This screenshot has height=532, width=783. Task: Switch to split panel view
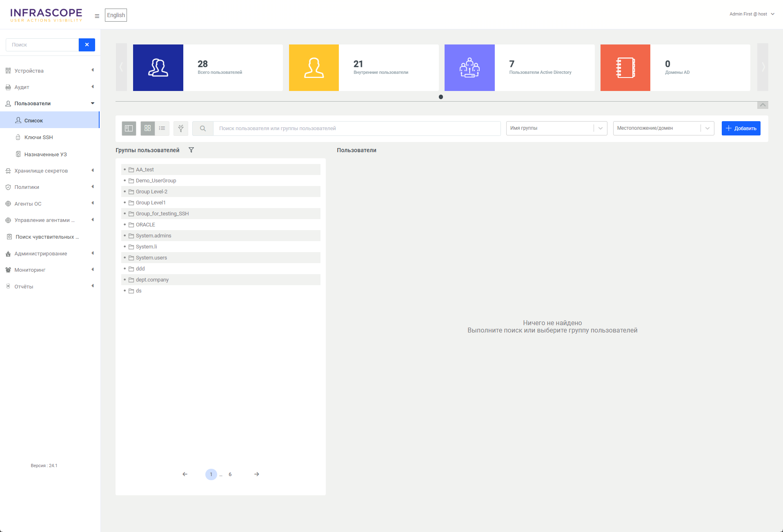(x=129, y=129)
